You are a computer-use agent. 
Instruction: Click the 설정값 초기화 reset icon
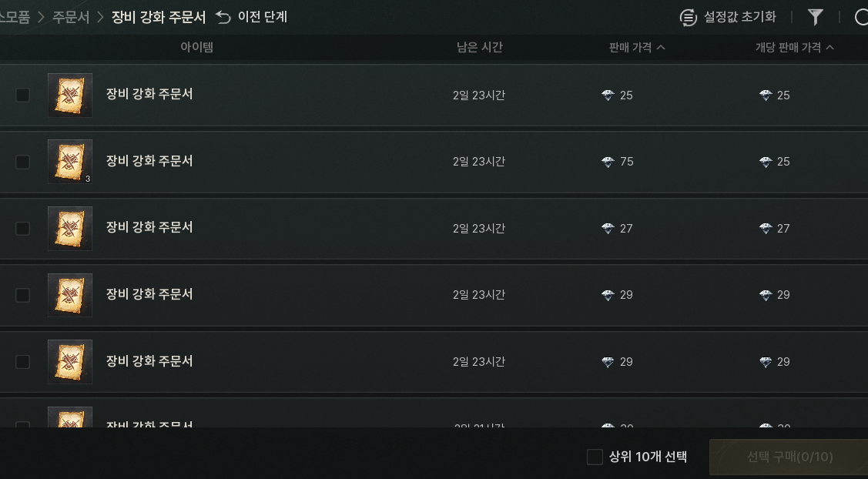coord(688,18)
